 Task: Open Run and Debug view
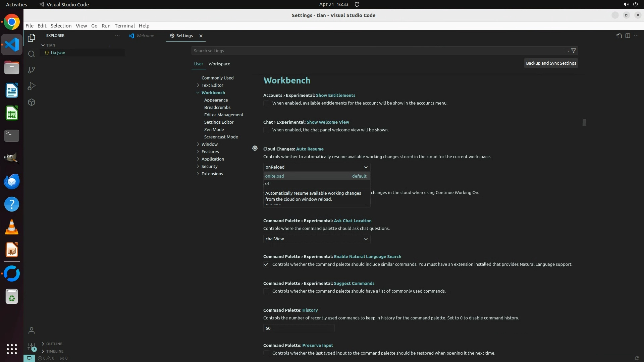point(32,86)
